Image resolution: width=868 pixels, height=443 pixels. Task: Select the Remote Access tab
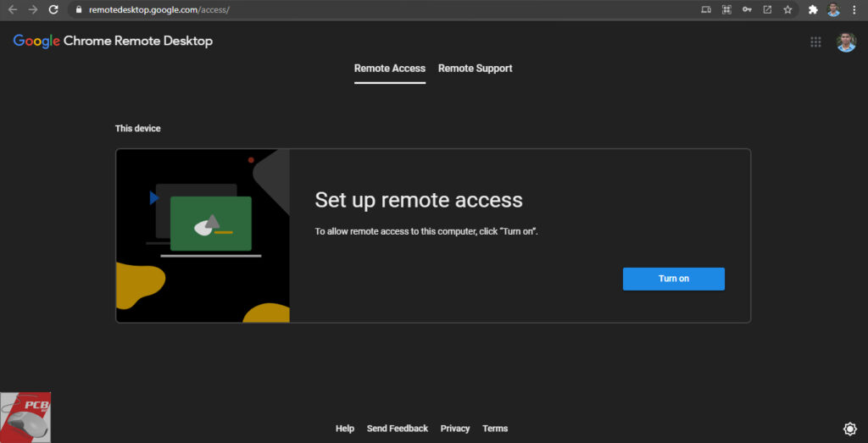click(x=390, y=69)
